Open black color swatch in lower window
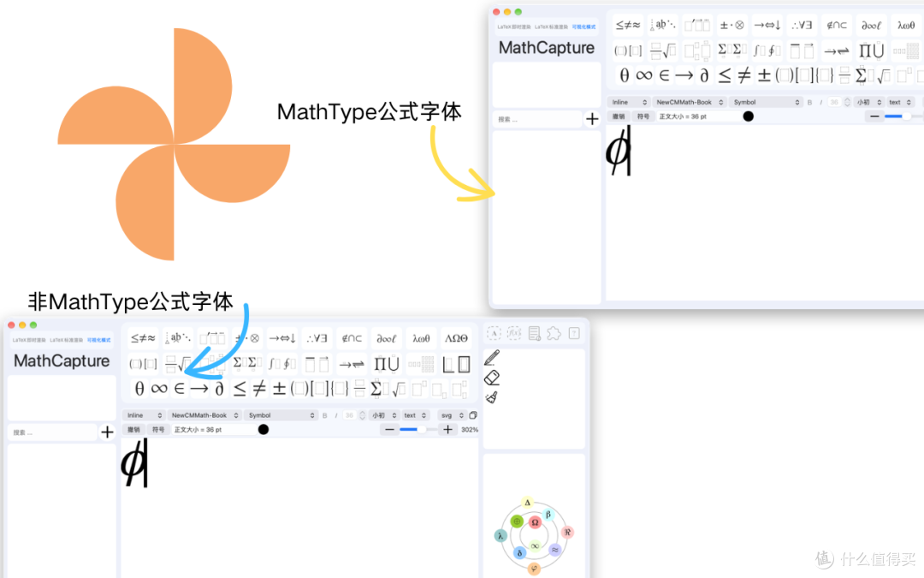924x578 pixels. click(264, 429)
